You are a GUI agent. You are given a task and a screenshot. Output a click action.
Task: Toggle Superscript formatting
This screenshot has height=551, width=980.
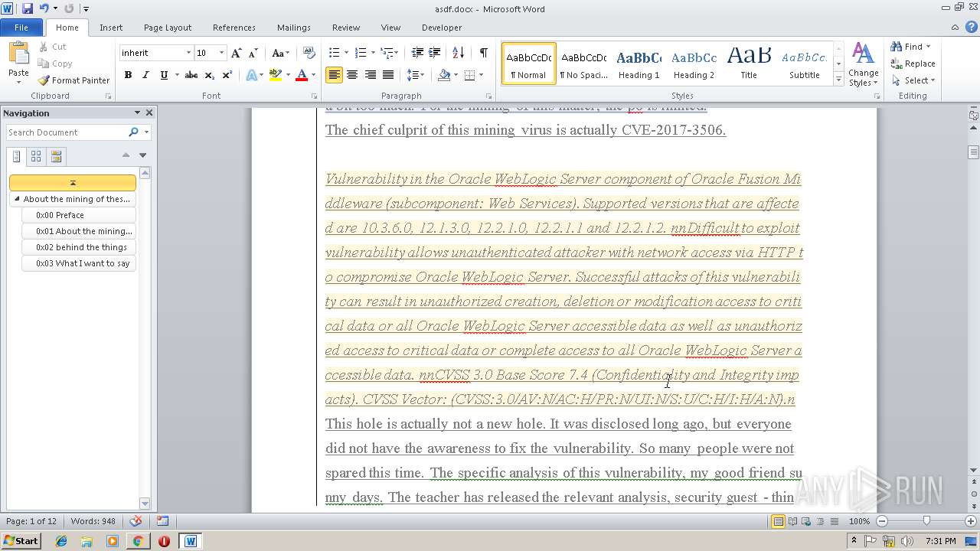click(227, 75)
